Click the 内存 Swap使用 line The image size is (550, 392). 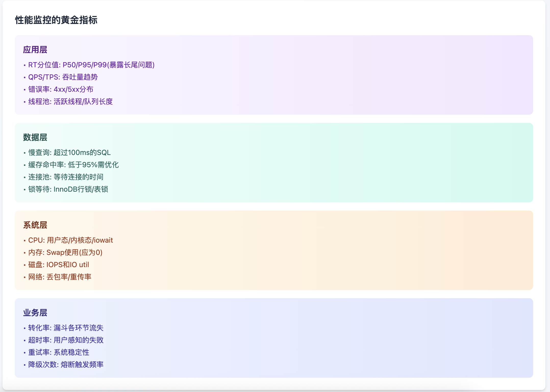pyautogui.click(x=65, y=253)
